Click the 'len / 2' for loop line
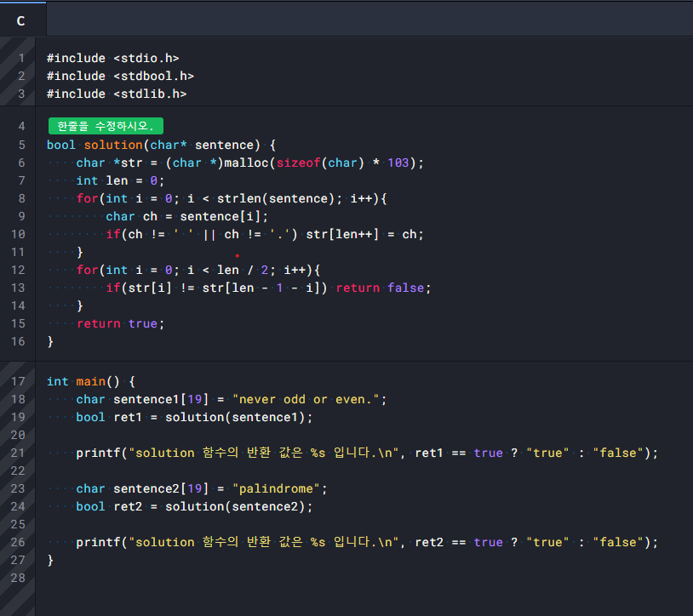This screenshot has height=616, width=693. click(x=198, y=270)
